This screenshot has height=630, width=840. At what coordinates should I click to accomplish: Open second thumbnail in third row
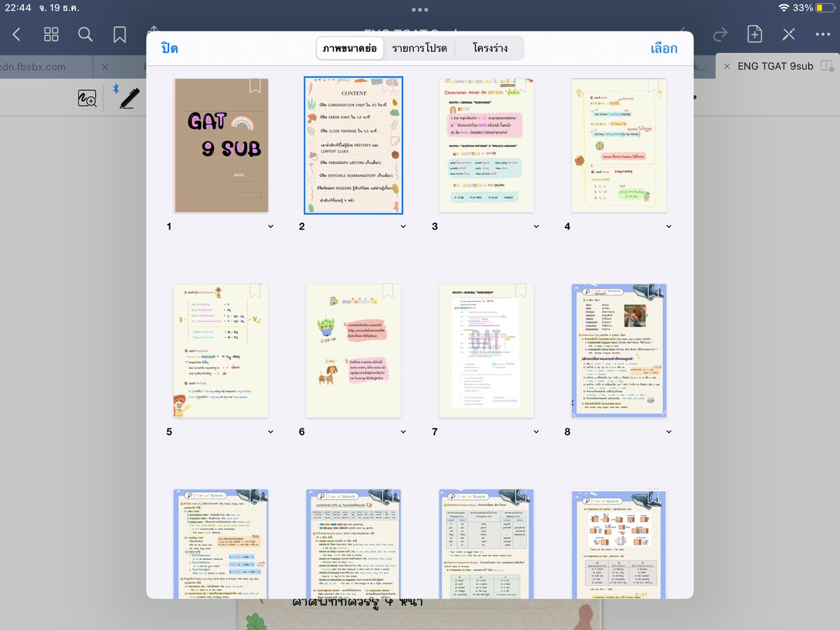[353, 544]
